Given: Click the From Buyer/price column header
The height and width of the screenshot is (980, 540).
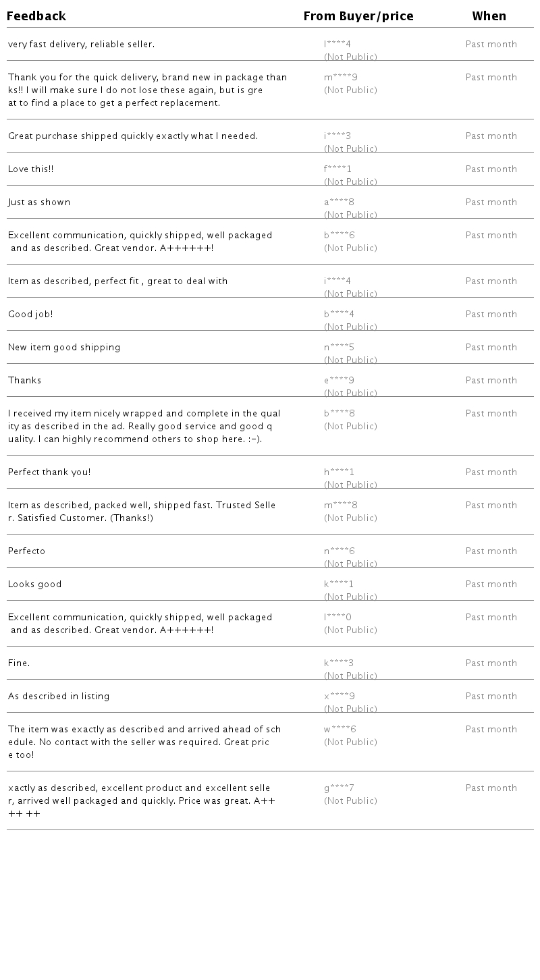Looking at the screenshot, I should pos(358,16).
